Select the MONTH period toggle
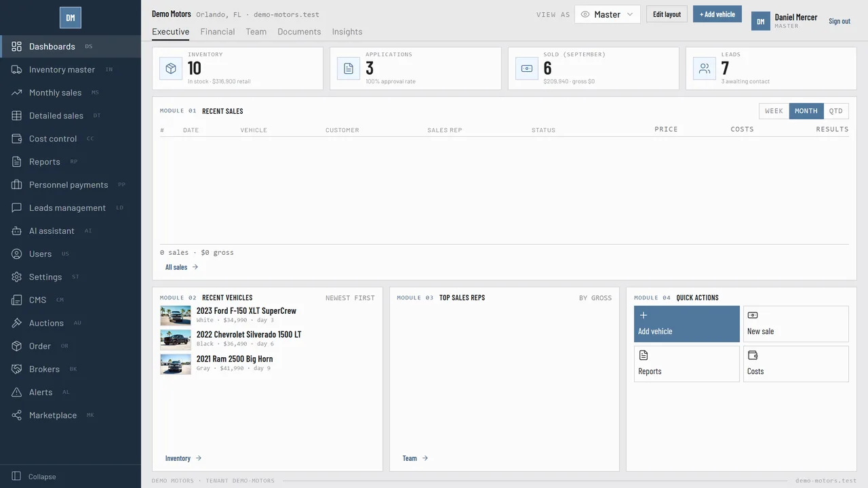The width and height of the screenshot is (868, 488). 806,111
